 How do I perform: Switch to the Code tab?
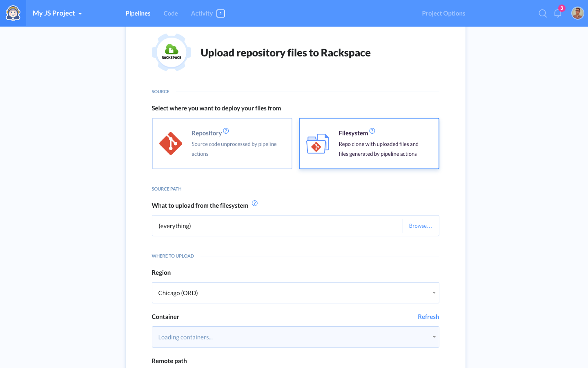[x=171, y=13]
